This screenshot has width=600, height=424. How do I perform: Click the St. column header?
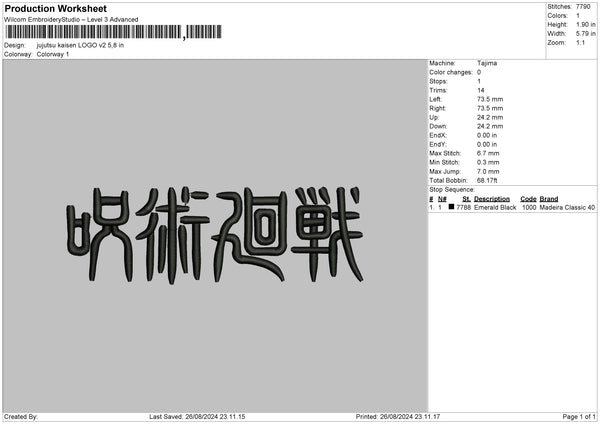click(466, 199)
